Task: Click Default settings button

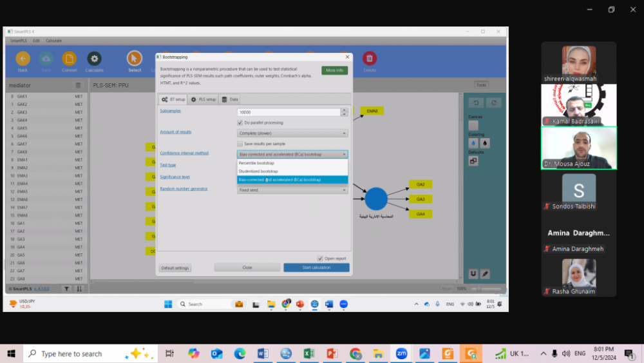Action: [175, 268]
